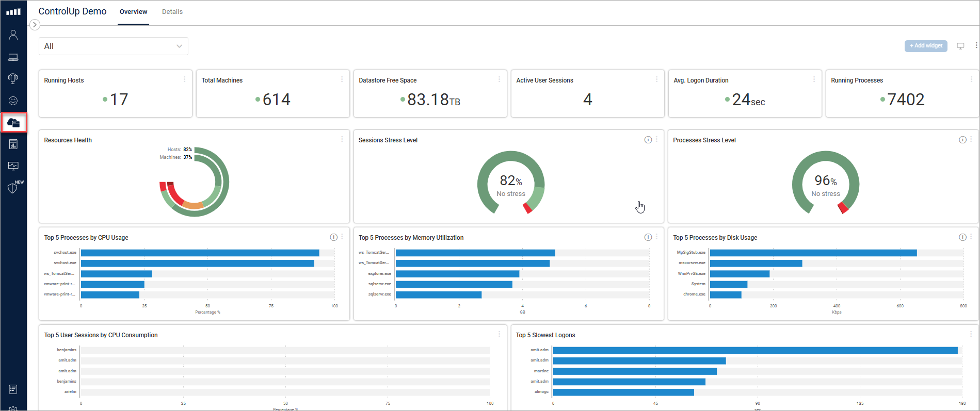Viewport: 980px width, 411px height.
Task: Click the user profile icon in sidebar
Action: (13, 35)
